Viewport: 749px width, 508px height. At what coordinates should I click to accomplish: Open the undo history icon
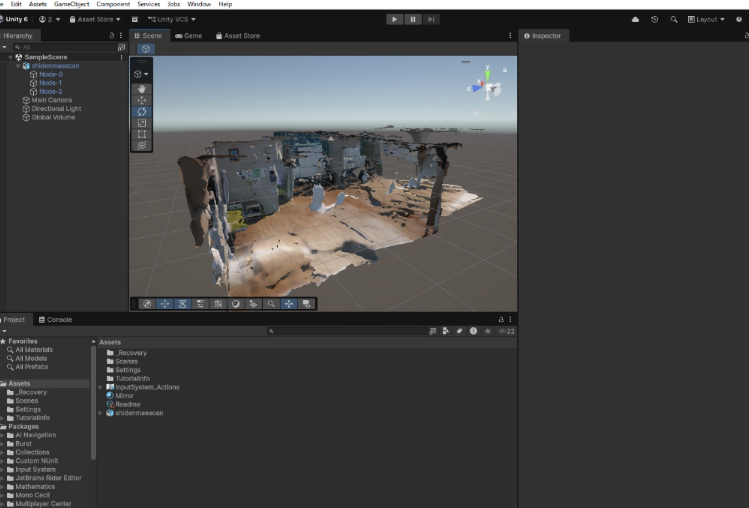[x=655, y=19]
